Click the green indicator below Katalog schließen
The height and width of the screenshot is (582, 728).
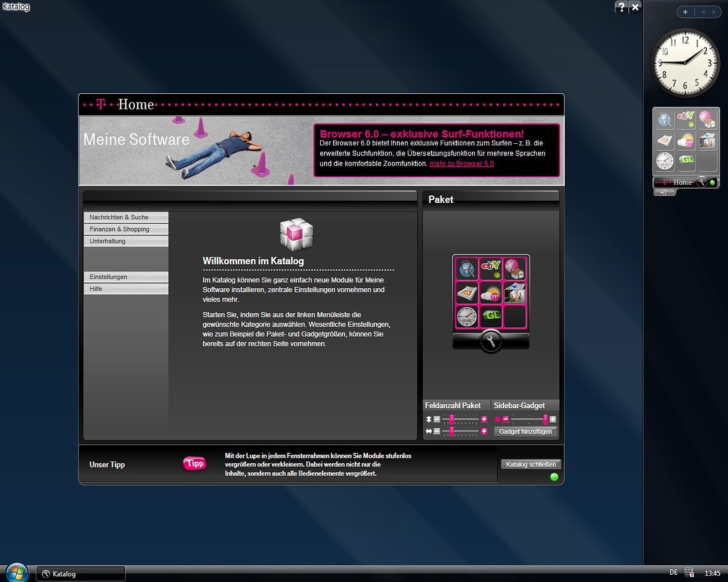coord(554,477)
